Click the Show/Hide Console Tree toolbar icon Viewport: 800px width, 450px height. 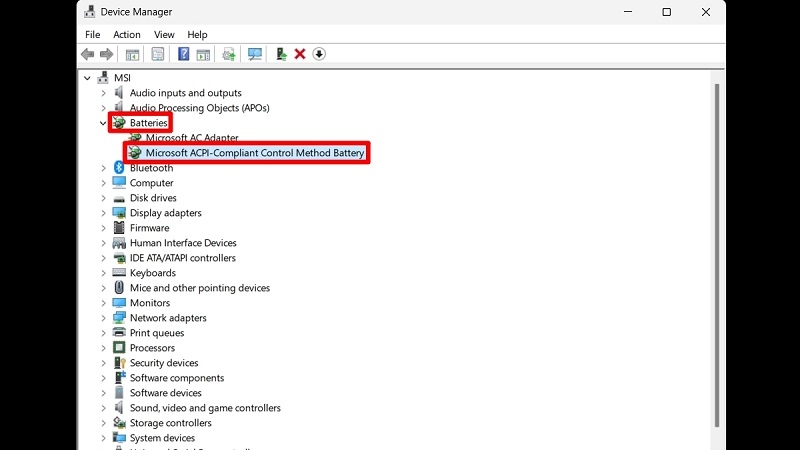pyautogui.click(x=132, y=54)
